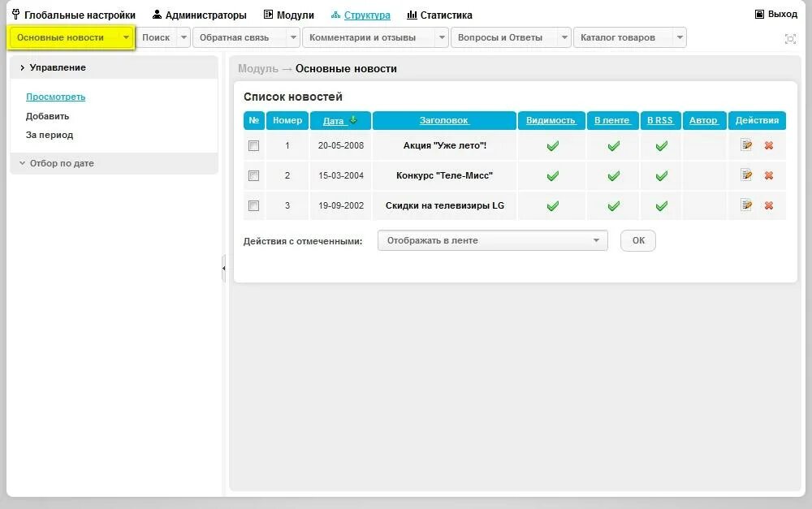Click За период in sidebar
The height and width of the screenshot is (509, 812).
[x=50, y=135]
